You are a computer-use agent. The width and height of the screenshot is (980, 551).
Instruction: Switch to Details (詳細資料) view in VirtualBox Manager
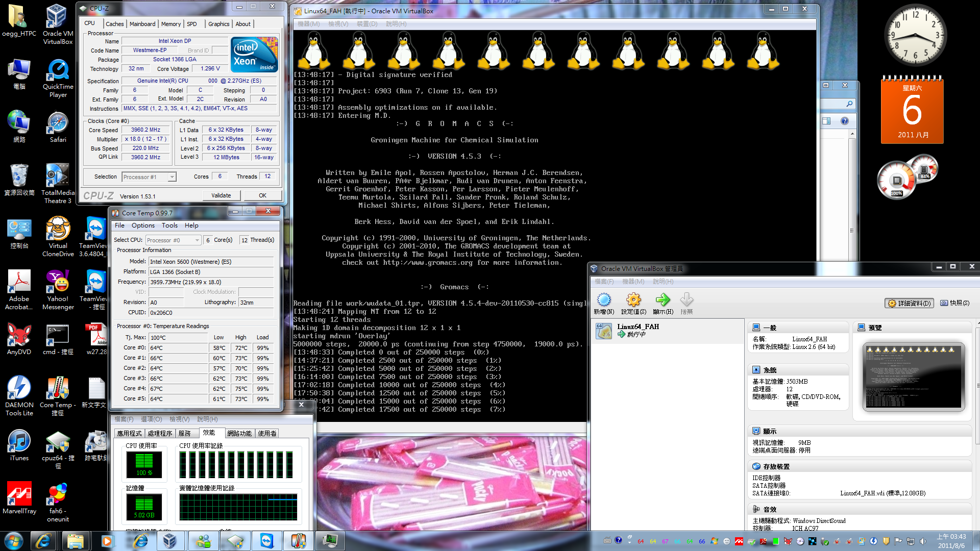tap(909, 303)
